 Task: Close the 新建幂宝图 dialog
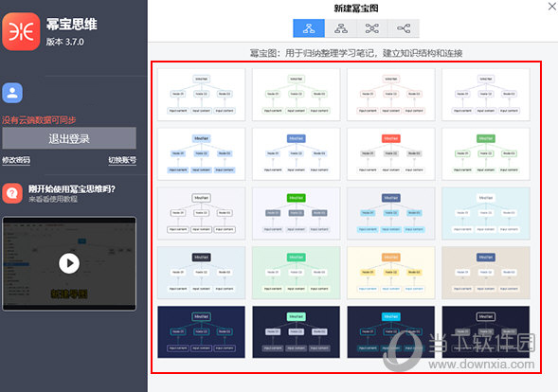(552, 7)
